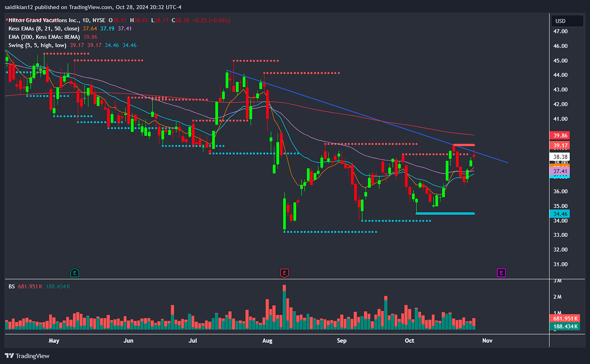Image resolution: width=590 pixels, height=364 pixels.
Task: Click the Jun label on the time axis
Action: [128, 341]
